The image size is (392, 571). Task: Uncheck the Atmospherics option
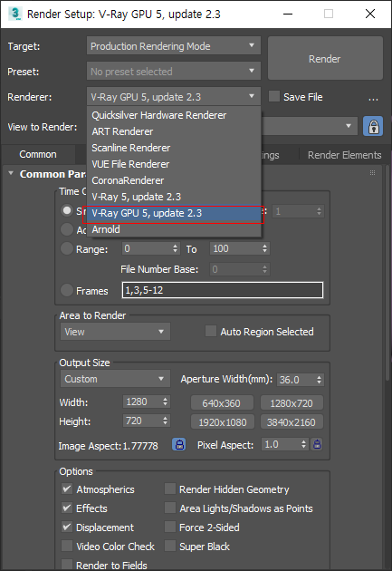tap(67, 489)
